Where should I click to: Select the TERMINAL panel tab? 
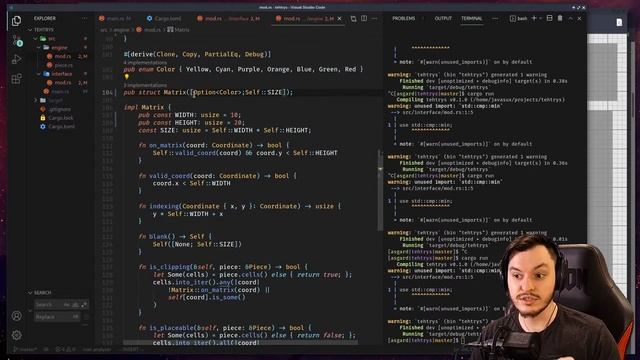pyautogui.click(x=471, y=18)
